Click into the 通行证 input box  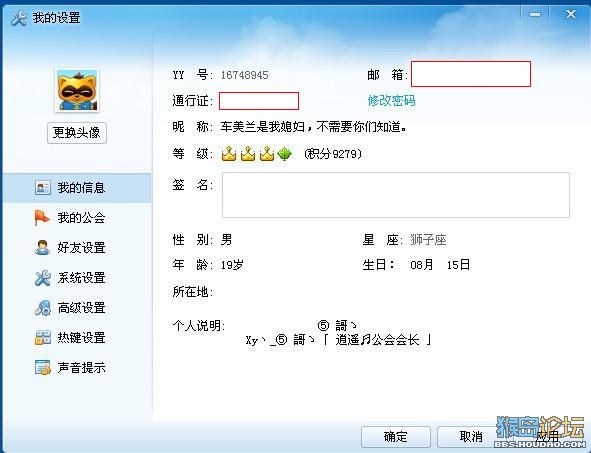[259, 101]
